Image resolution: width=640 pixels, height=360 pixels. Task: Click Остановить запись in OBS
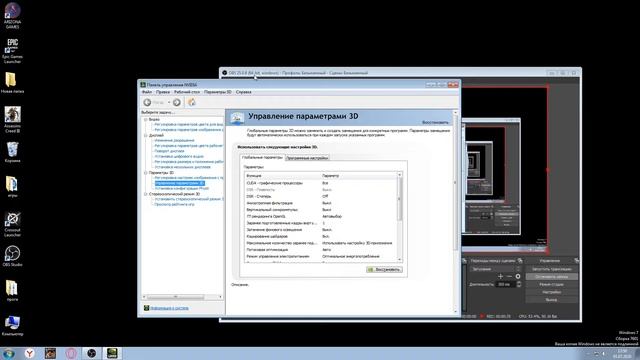click(551, 277)
